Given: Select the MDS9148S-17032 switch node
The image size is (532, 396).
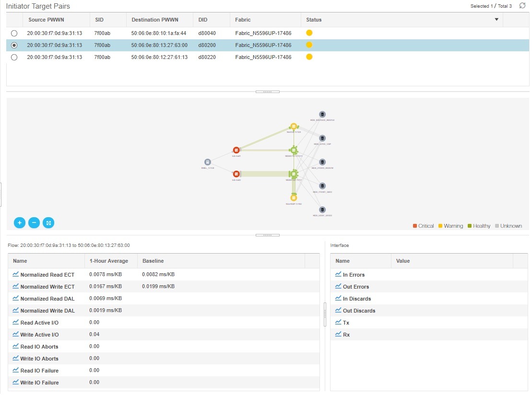Looking at the screenshot, I should [x=294, y=174].
